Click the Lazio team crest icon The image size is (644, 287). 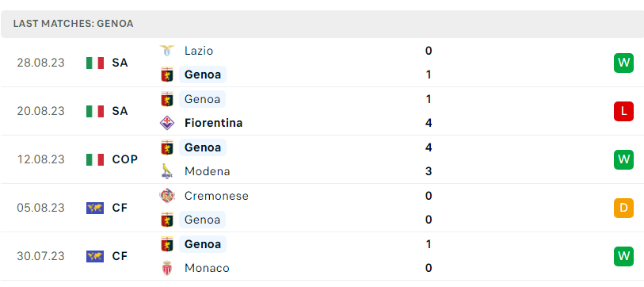click(167, 51)
